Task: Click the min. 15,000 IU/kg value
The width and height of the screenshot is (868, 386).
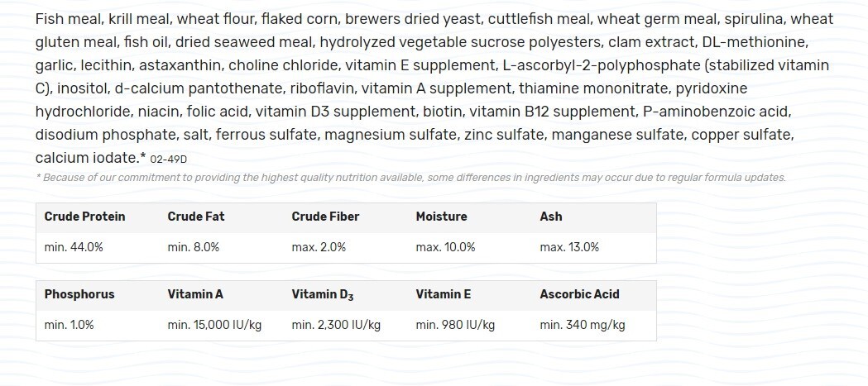Action: [x=214, y=325]
